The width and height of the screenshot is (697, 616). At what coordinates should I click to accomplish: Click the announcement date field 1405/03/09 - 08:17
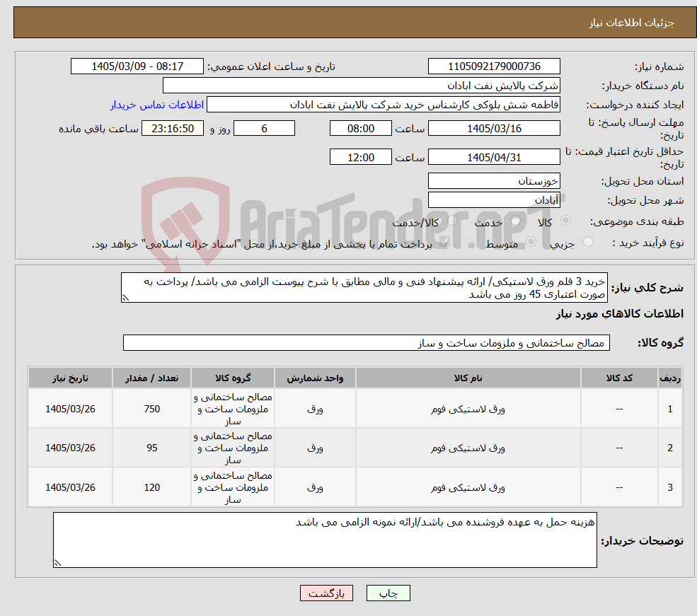point(137,66)
